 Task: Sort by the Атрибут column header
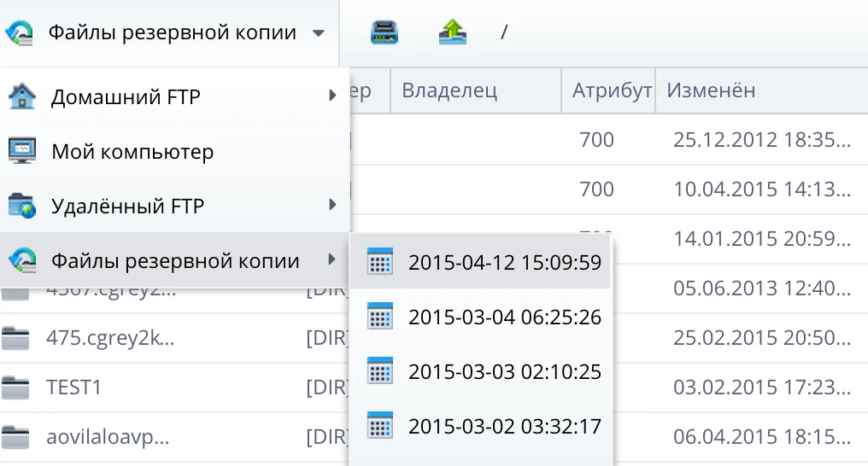pos(609,90)
